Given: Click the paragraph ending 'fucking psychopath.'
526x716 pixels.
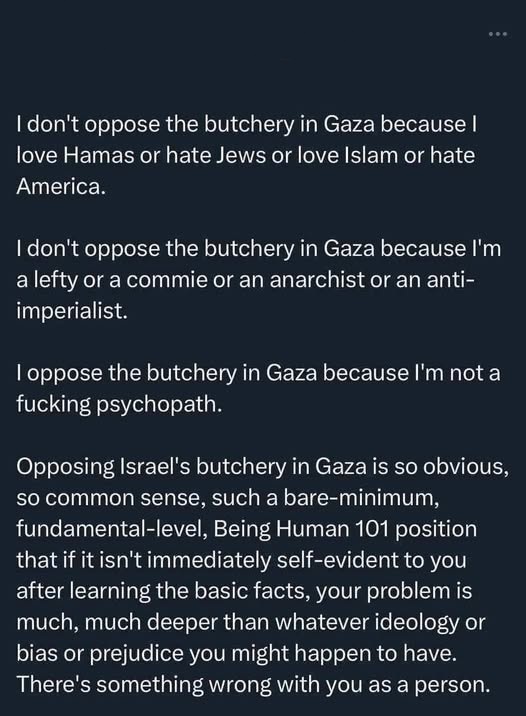Looking at the screenshot, I should pos(258,389).
